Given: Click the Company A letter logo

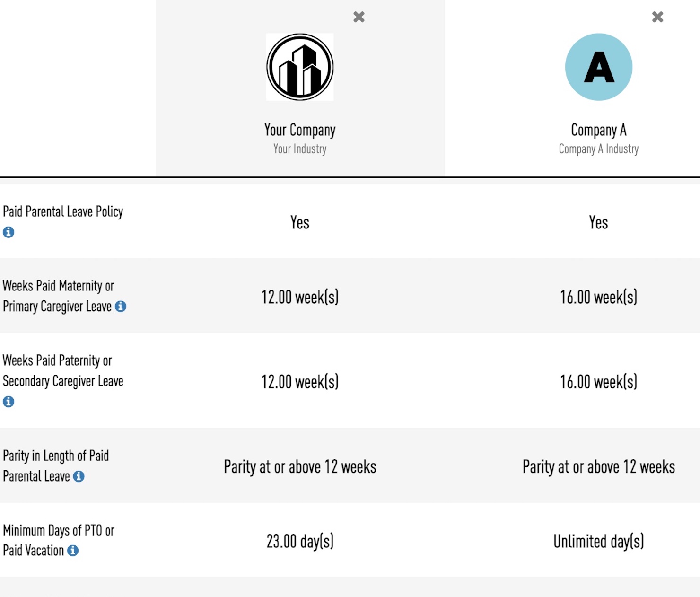Looking at the screenshot, I should point(599,67).
